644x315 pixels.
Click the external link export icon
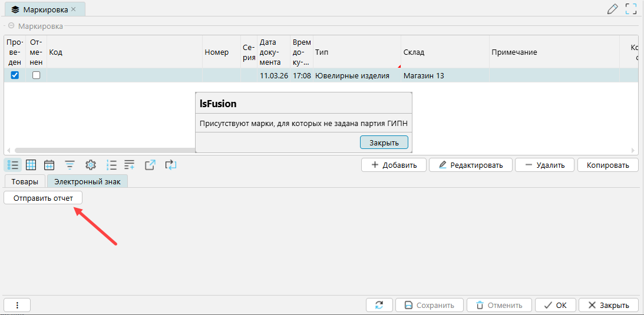point(150,165)
